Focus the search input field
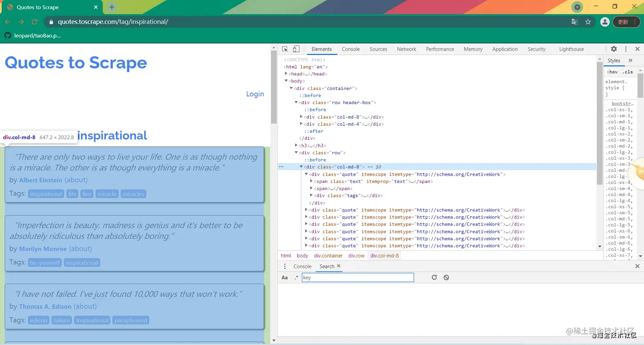Viewport: 644px width, 345px height. [x=358, y=278]
